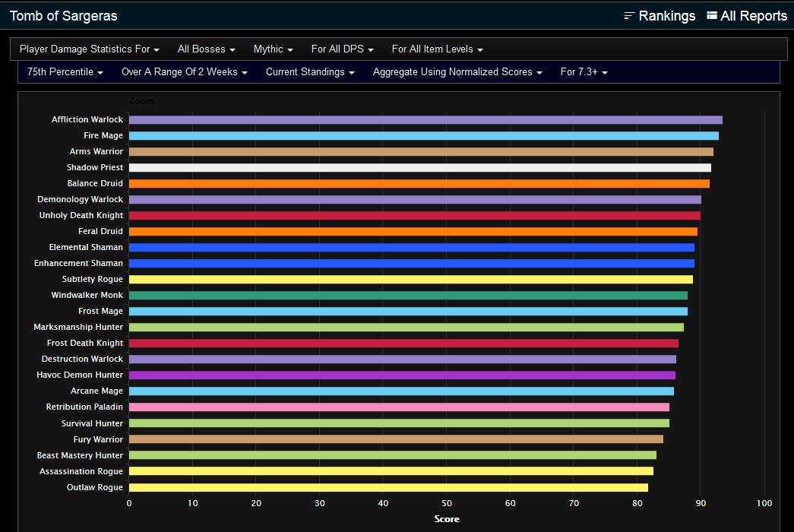Select the Arms Warrior label

[96, 151]
